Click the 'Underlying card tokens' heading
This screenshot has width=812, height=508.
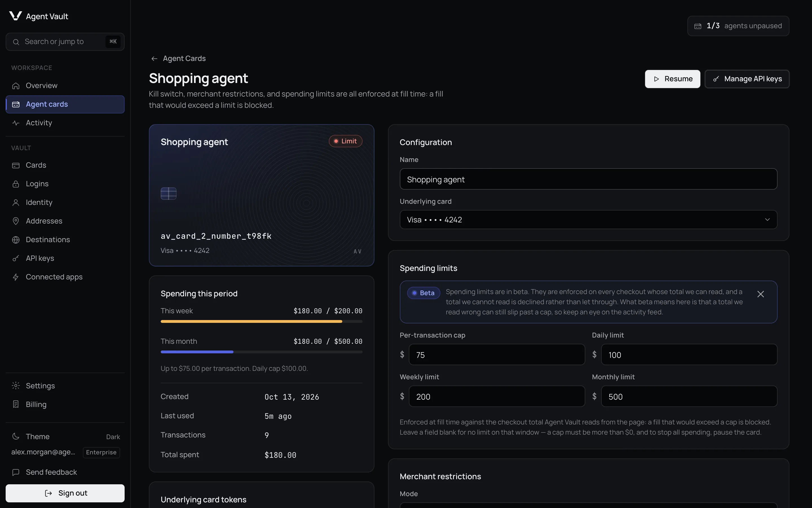pos(203,500)
